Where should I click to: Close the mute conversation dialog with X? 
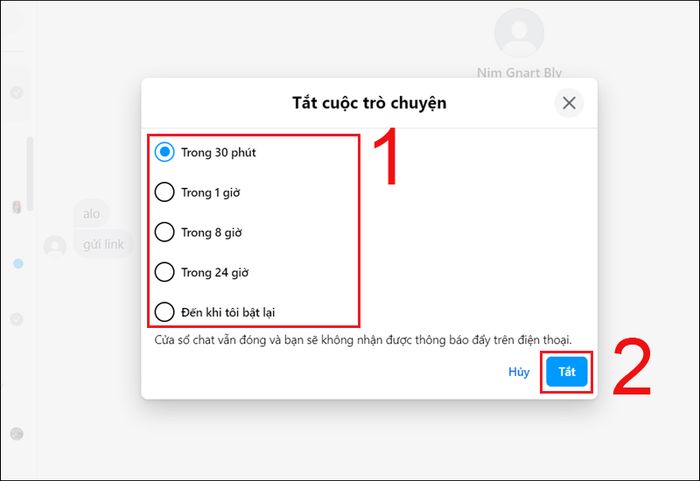coord(569,103)
